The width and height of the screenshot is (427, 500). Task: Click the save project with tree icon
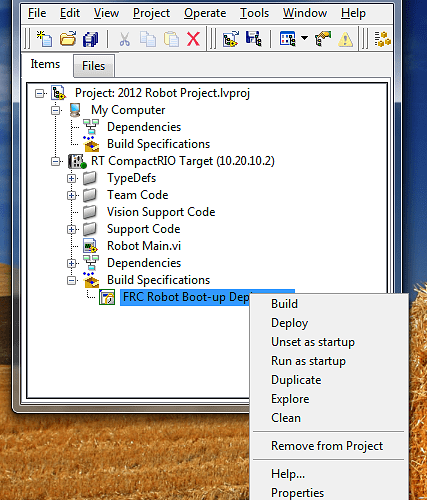click(254, 39)
